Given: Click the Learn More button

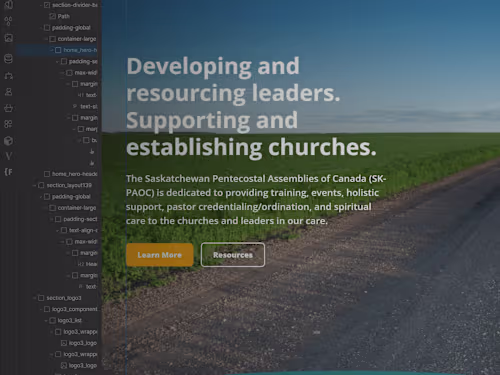Looking at the screenshot, I should (x=160, y=255).
